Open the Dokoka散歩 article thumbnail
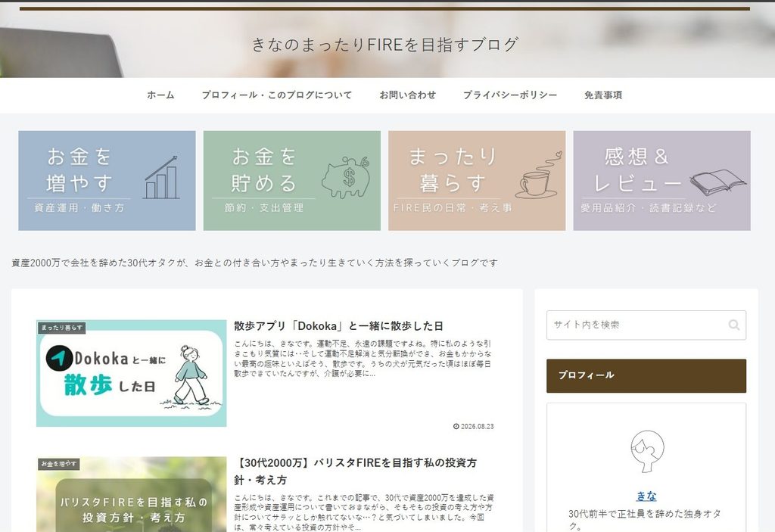 tap(132, 373)
